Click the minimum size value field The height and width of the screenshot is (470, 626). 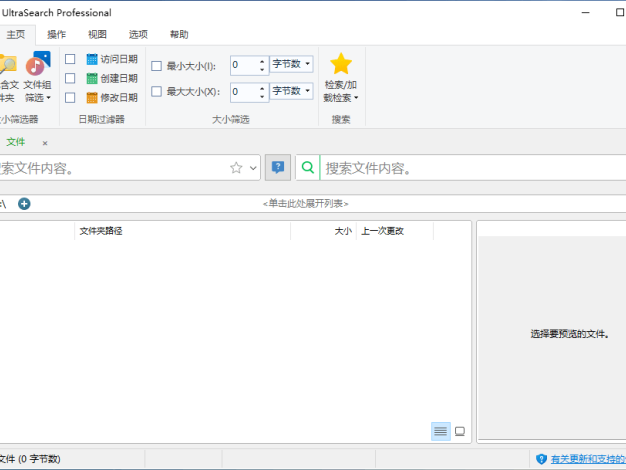244,65
